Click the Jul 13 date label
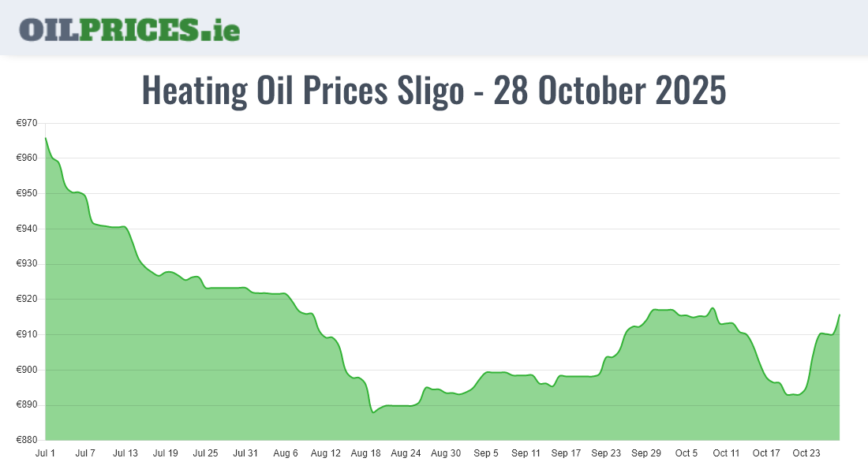The height and width of the screenshot is (473, 868). (125, 453)
